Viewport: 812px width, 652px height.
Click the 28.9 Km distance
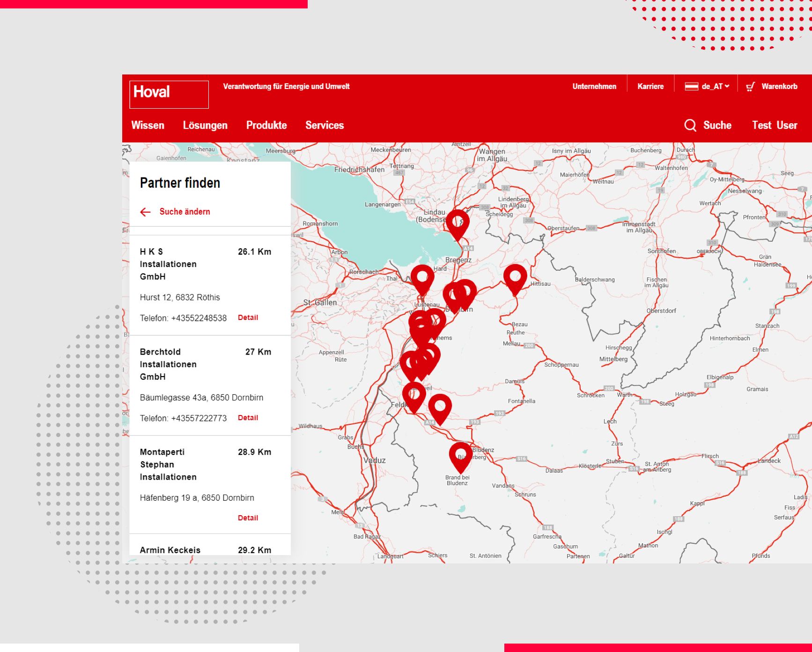tap(254, 452)
